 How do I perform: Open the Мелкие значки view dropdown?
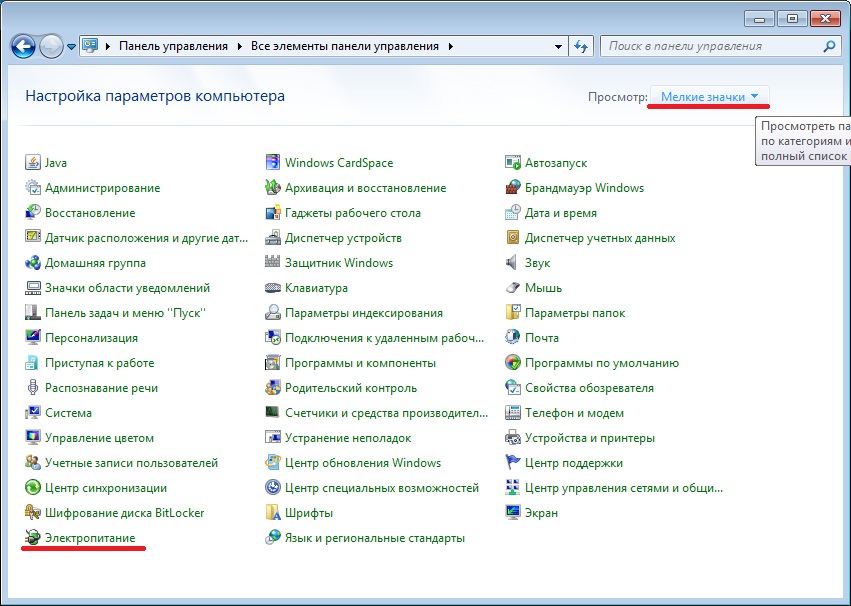709,96
